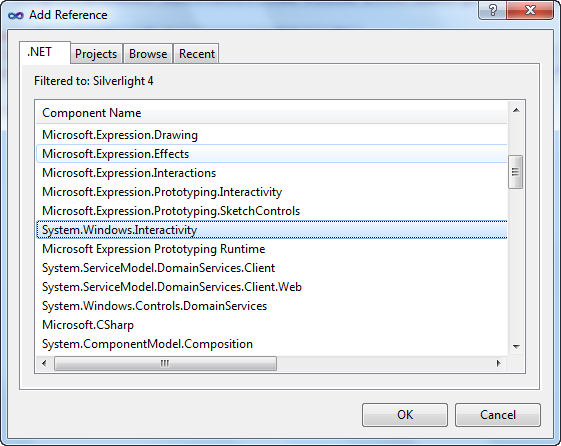Select Microsoft.Expression.Prototyping.SketchControls
This screenshot has height=446, width=561.
click(x=271, y=211)
